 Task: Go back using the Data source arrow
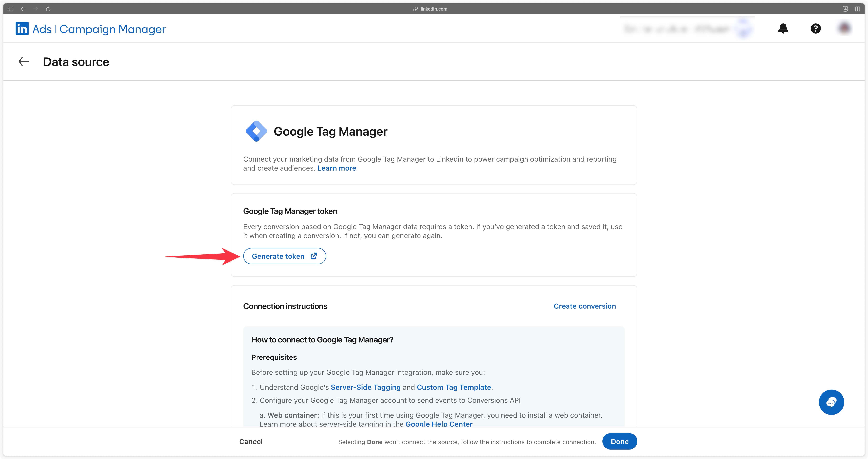(24, 62)
